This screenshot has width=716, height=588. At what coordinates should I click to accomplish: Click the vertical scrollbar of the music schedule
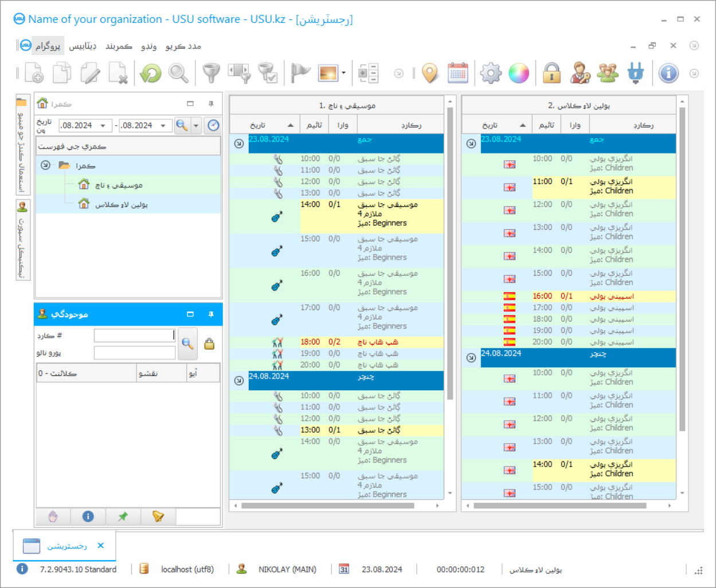pos(450,252)
